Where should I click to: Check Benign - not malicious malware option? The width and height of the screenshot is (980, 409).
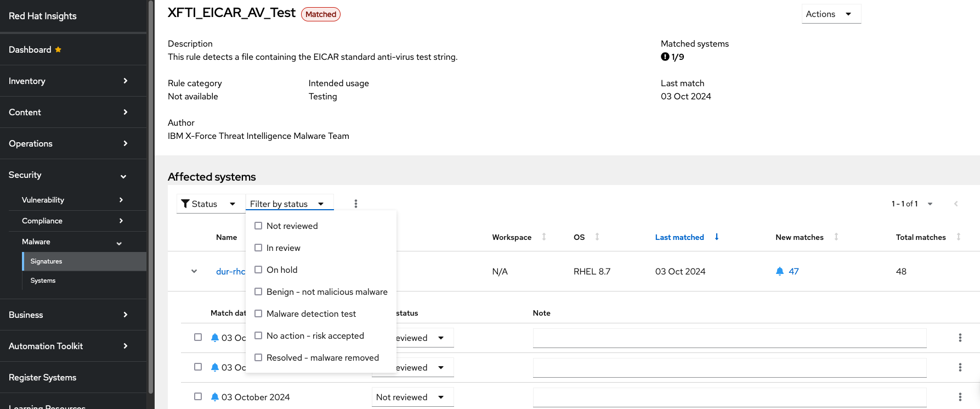point(258,292)
